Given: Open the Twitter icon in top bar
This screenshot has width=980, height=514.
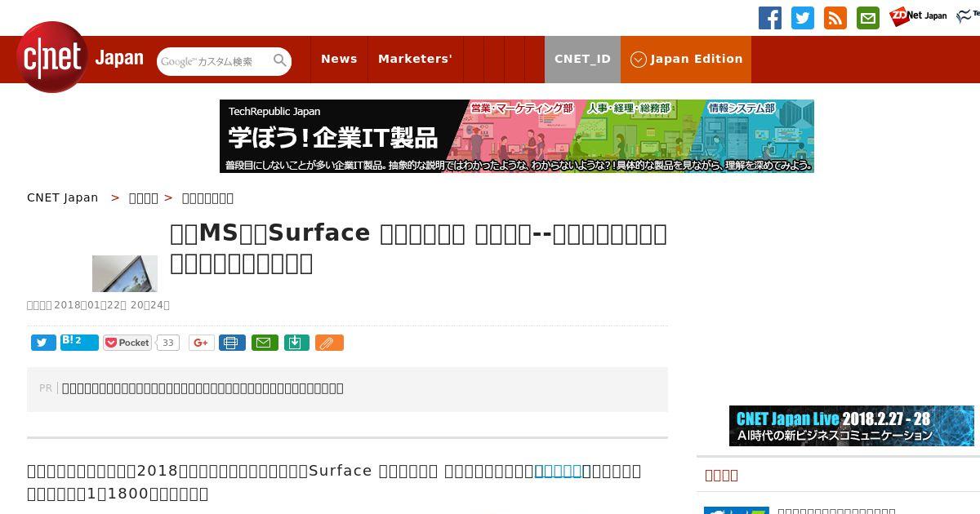Looking at the screenshot, I should (803, 18).
